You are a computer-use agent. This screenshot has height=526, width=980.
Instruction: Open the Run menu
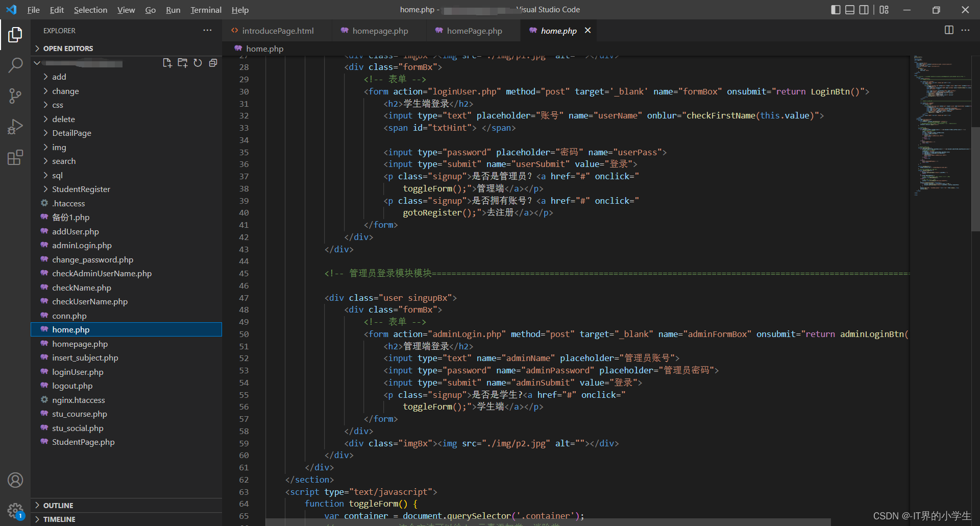tap(173, 10)
